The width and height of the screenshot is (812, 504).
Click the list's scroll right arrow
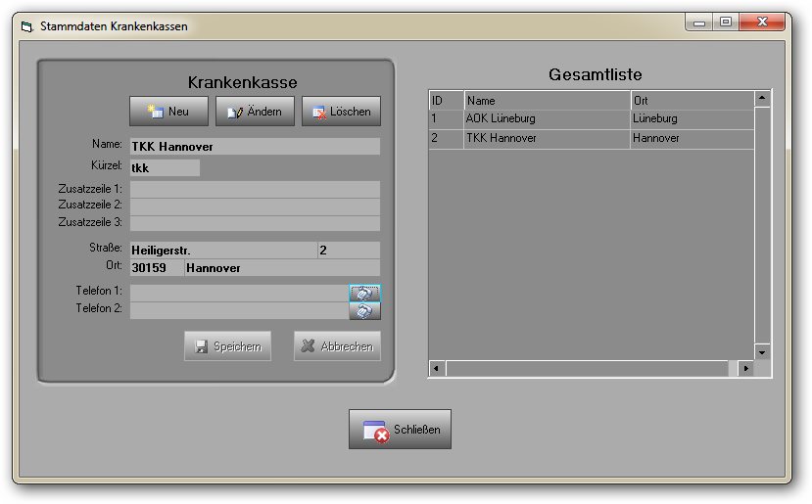(745, 368)
